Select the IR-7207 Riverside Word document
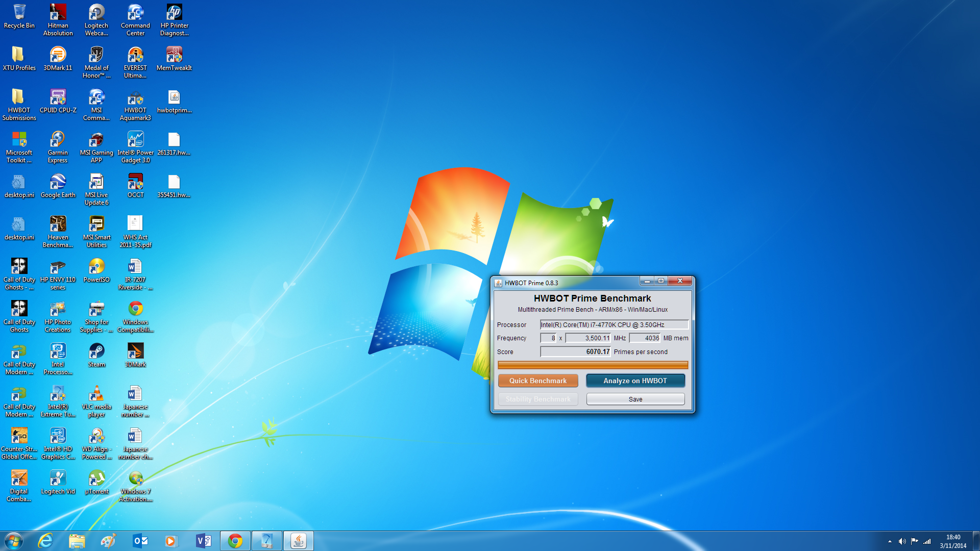Image resolution: width=980 pixels, height=551 pixels. coord(135,274)
